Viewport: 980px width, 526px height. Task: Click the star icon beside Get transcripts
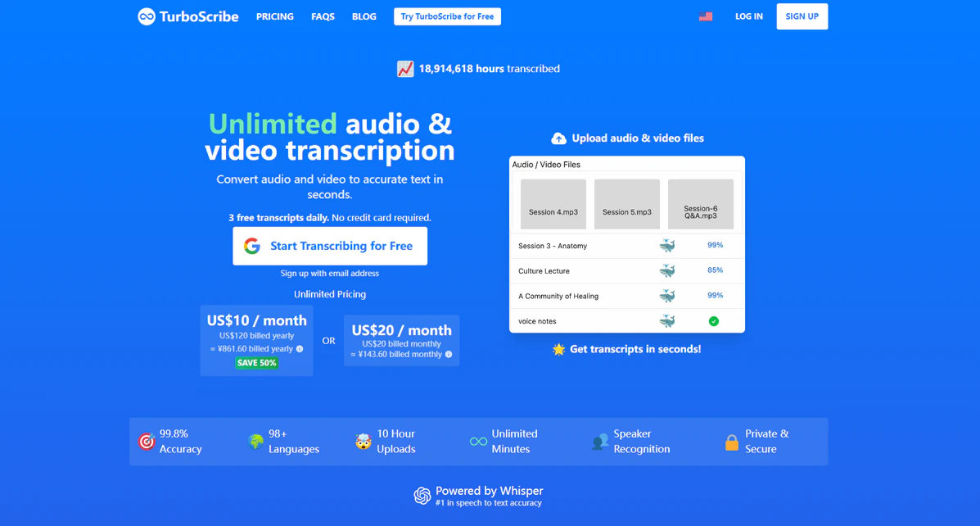(x=558, y=349)
